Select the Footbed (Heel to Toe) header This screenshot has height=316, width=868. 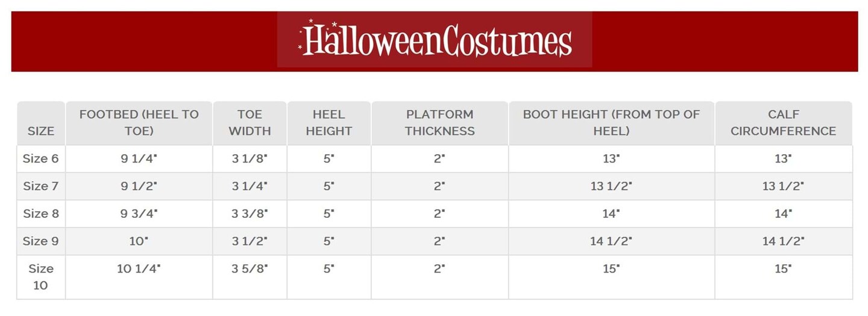[x=139, y=122]
